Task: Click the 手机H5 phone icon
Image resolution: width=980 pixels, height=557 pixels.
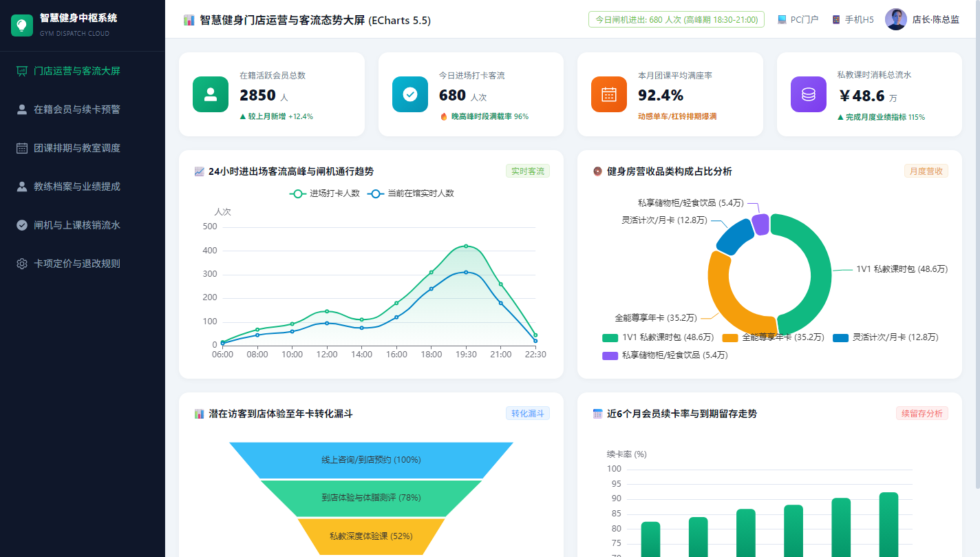Action: point(836,20)
